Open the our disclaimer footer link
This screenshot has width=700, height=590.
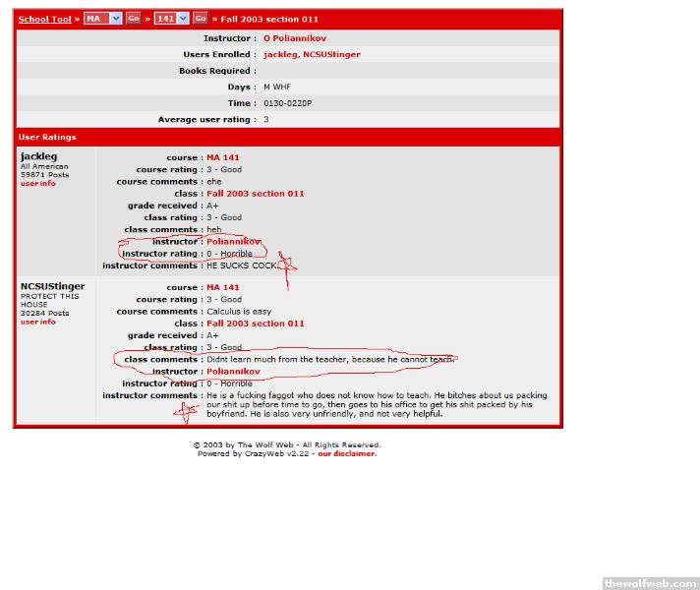(346, 454)
